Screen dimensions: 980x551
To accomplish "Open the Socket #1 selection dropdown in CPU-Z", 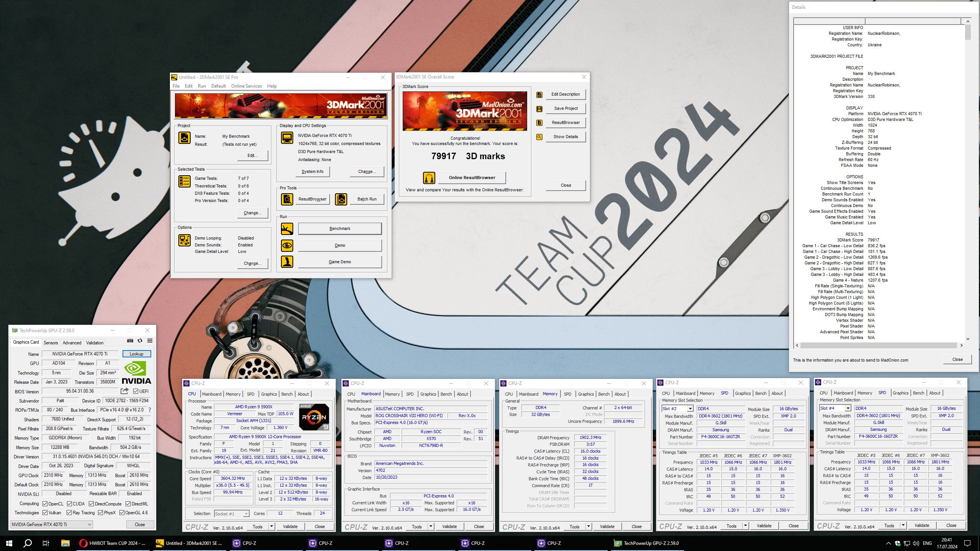I will click(232, 514).
